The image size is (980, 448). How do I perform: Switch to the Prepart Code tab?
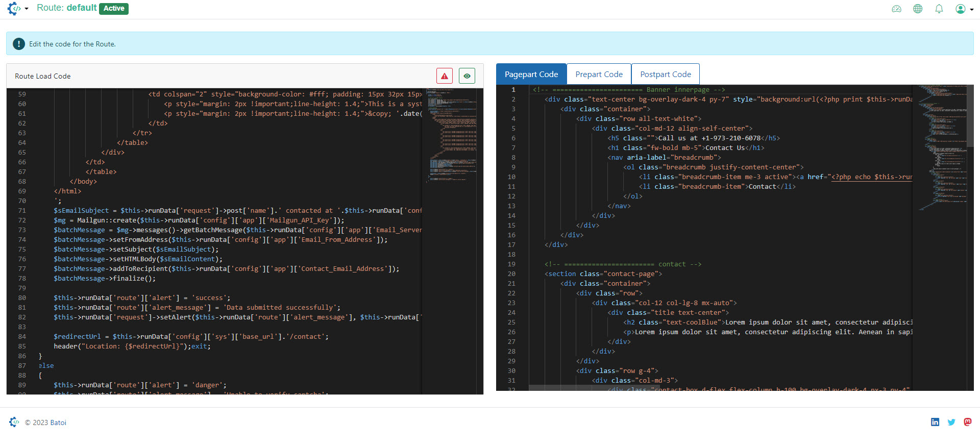[x=599, y=74]
